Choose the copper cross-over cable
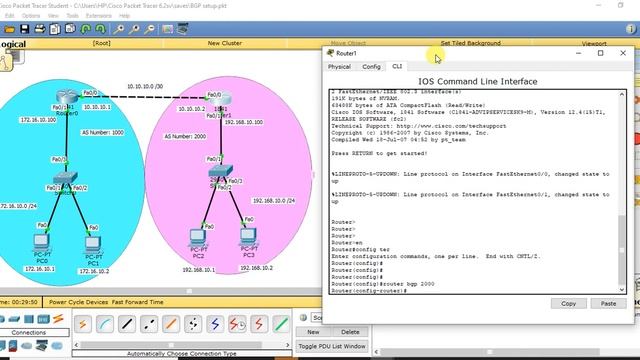Viewport: 640px width, 360px height. [x=149, y=324]
